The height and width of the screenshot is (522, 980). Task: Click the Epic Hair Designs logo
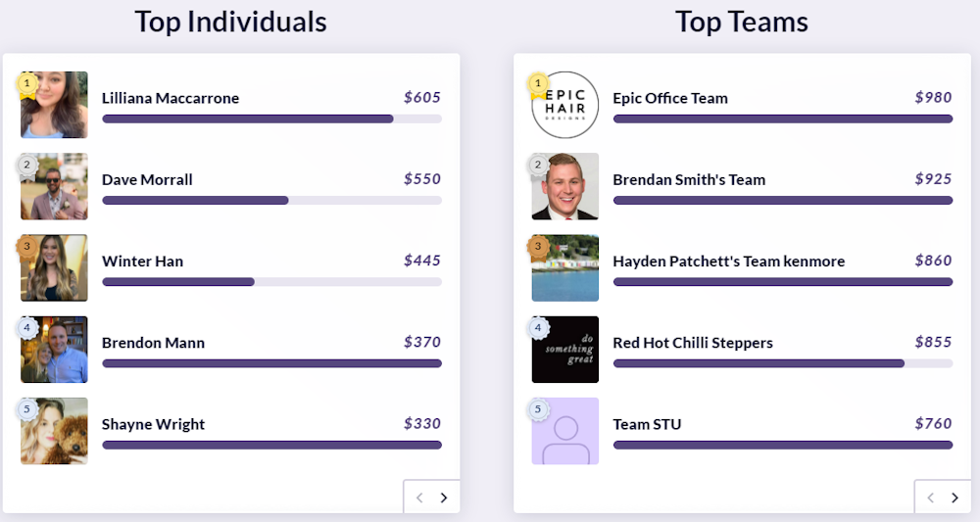tap(565, 105)
